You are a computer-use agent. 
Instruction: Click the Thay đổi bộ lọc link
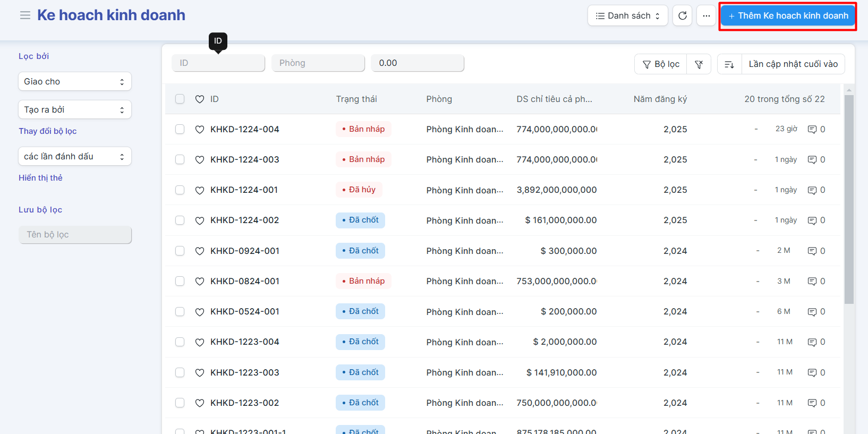point(48,131)
